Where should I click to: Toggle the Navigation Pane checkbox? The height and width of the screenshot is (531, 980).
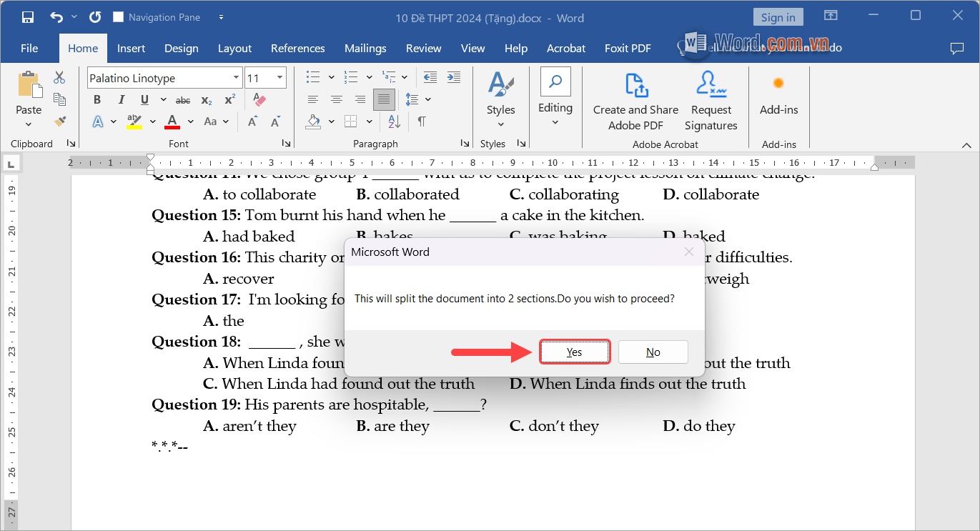(x=119, y=17)
